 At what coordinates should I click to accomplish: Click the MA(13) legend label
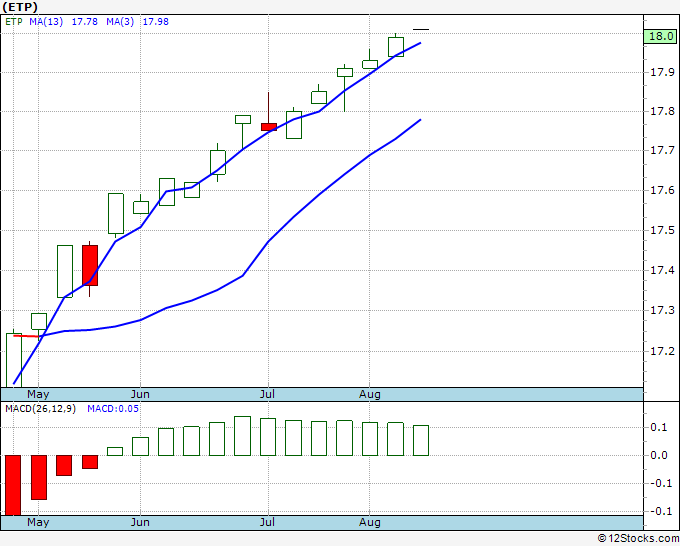pyautogui.click(x=46, y=22)
